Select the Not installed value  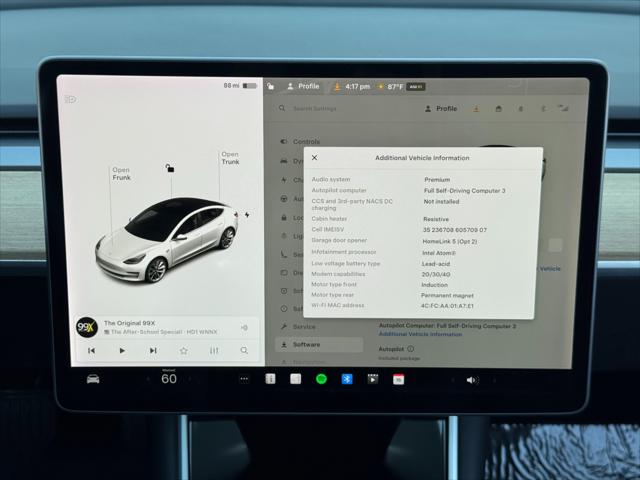click(441, 202)
